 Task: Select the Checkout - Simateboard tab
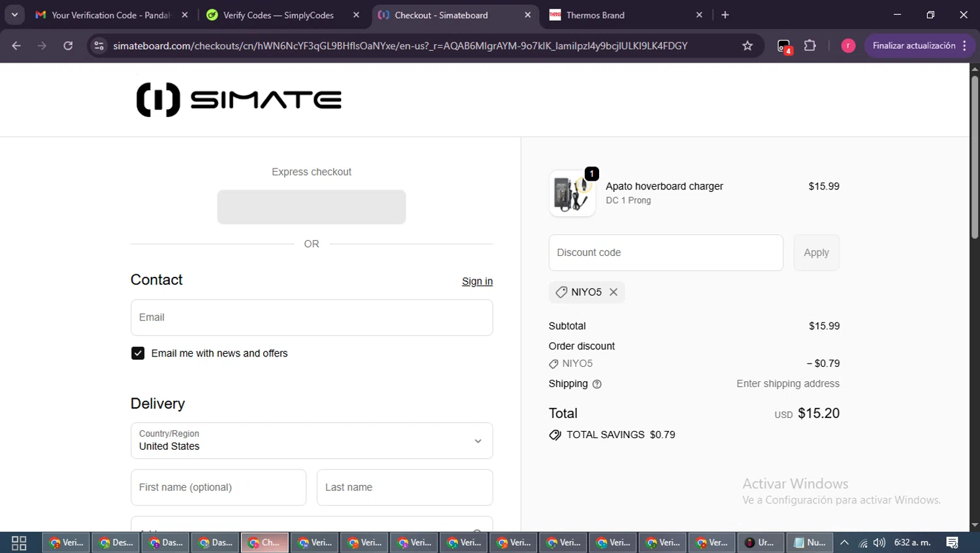click(x=449, y=15)
